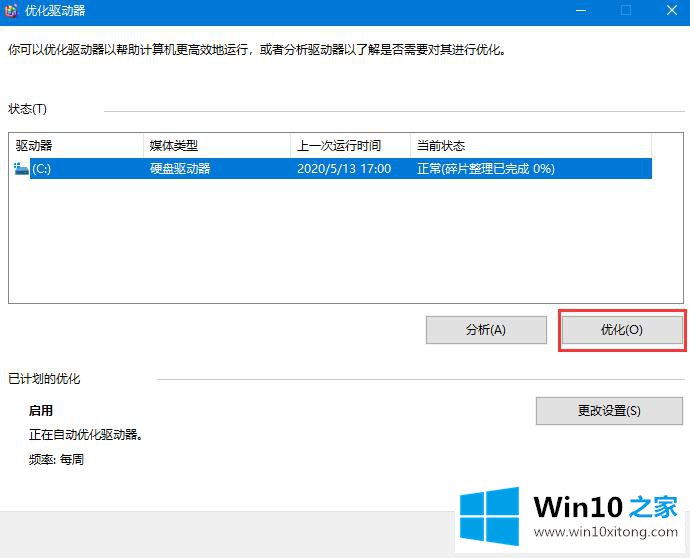Click the 状态(T) section label
The height and width of the screenshot is (558, 690).
pyautogui.click(x=27, y=109)
